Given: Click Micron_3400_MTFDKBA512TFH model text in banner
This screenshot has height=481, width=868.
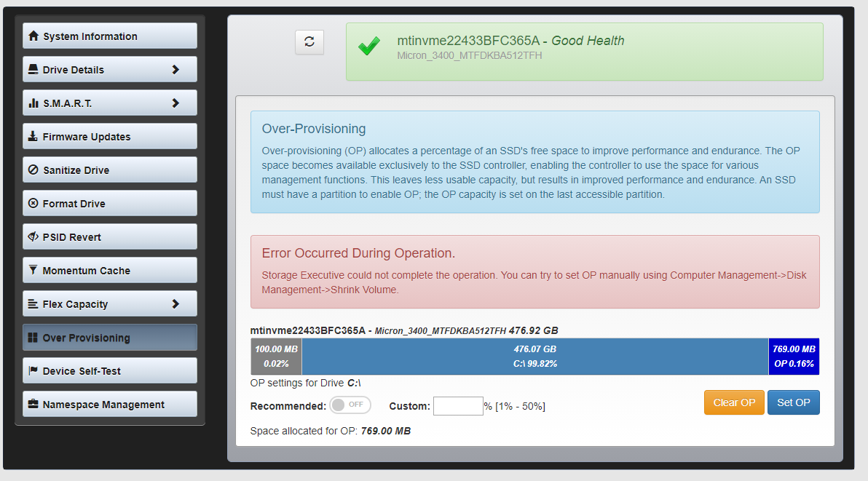Looking at the screenshot, I should pyautogui.click(x=470, y=55).
